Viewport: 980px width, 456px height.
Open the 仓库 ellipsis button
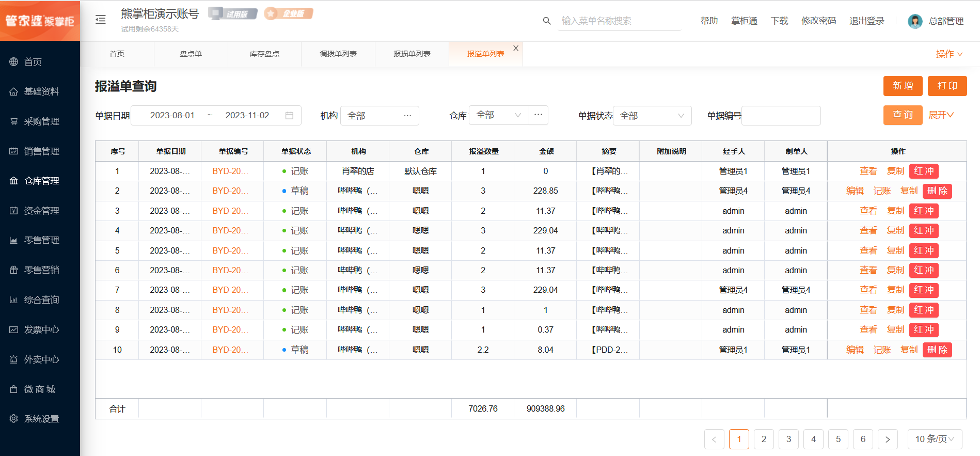539,115
